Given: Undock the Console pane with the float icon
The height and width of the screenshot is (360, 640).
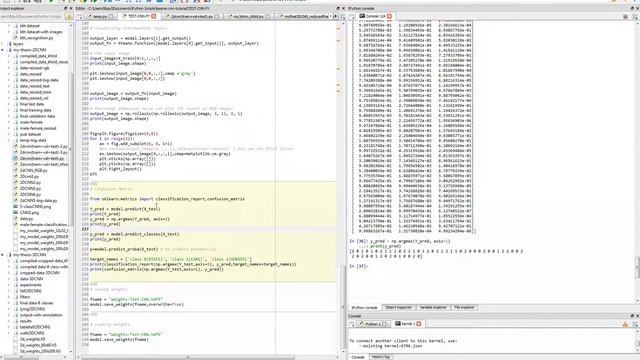Looking at the screenshot, I should tap(632, 316).
